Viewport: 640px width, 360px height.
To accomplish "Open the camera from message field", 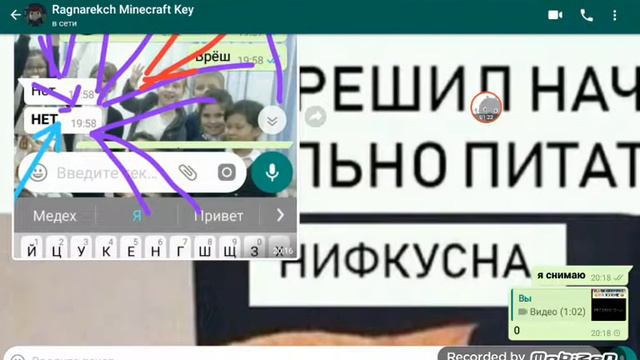I will [226, 173].
